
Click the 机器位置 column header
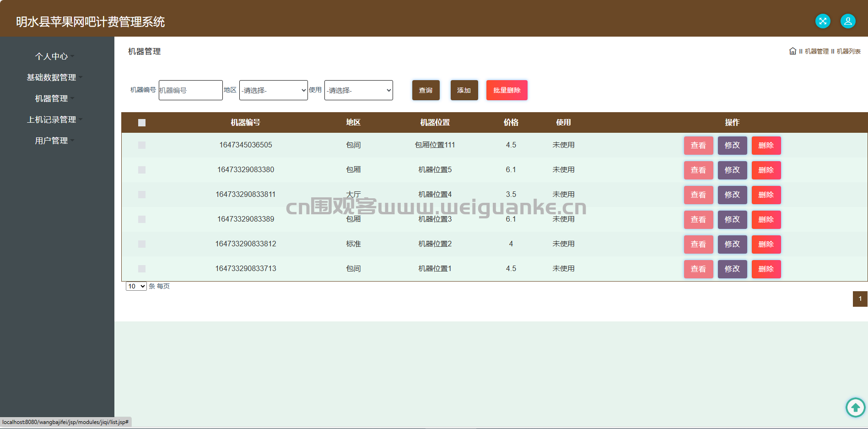click(x=435, y=123)
